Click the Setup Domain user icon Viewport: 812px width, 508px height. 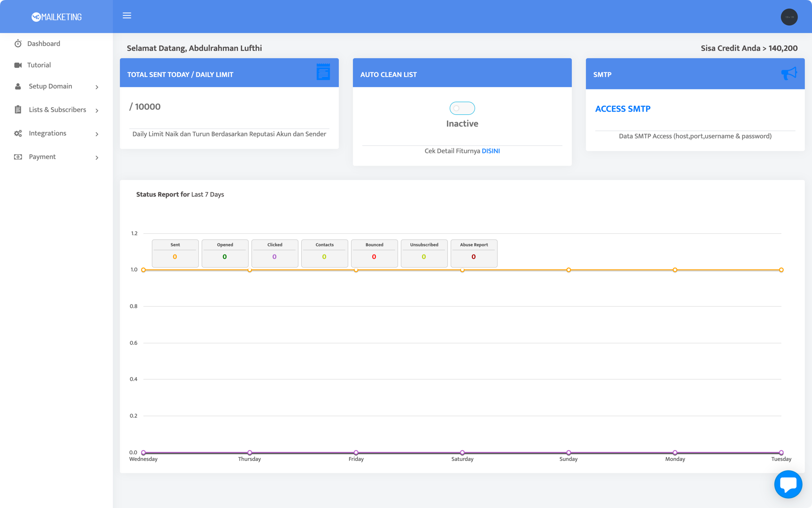coord(17,86)
